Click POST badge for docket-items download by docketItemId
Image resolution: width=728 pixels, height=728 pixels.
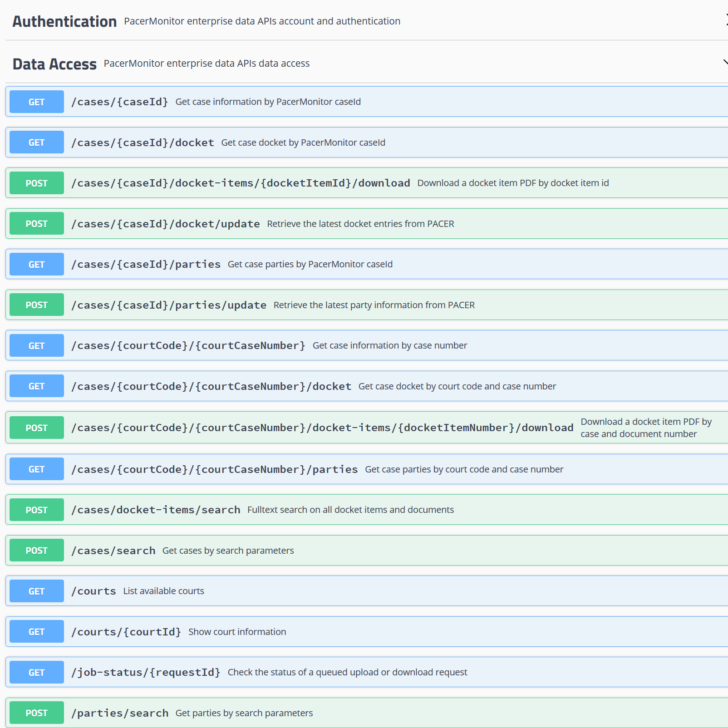point(37,183)
